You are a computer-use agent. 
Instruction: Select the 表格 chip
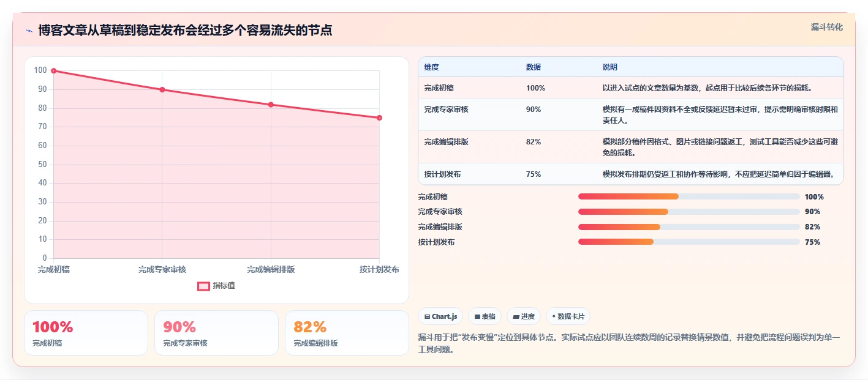(485, 316)
